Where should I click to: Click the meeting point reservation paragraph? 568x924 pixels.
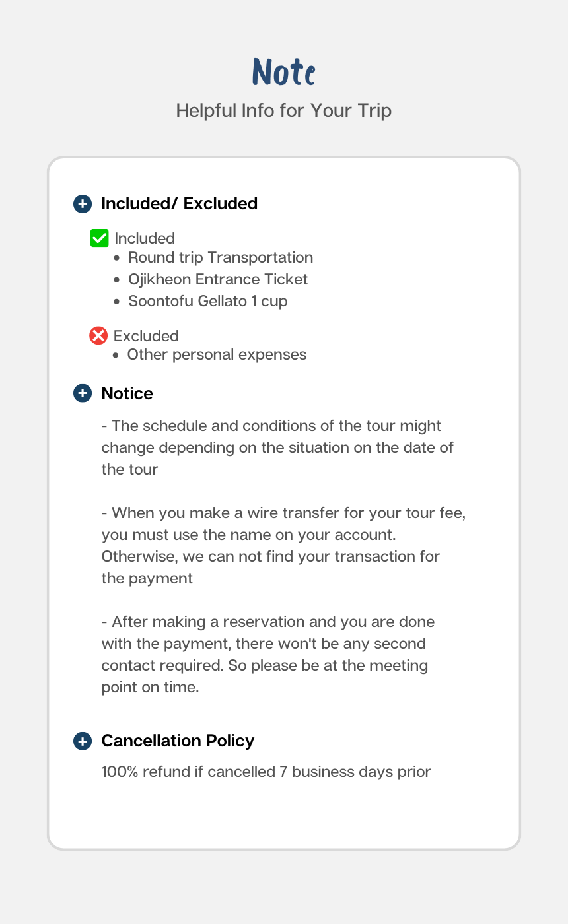267,654
